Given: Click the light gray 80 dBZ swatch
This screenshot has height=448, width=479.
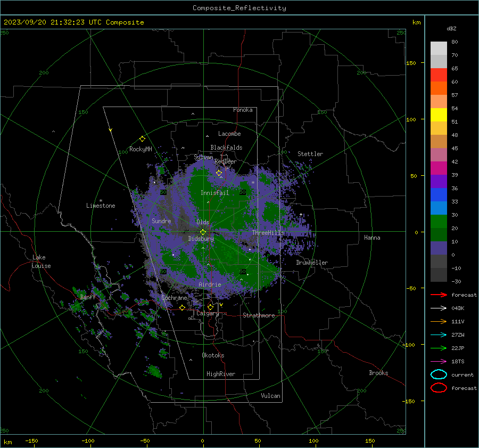Looking at the screenshot, I should 439,48.
